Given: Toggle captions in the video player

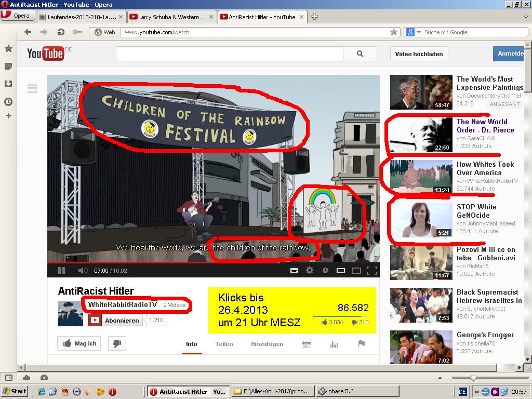Looking at the screenshot, I should 294,270.
